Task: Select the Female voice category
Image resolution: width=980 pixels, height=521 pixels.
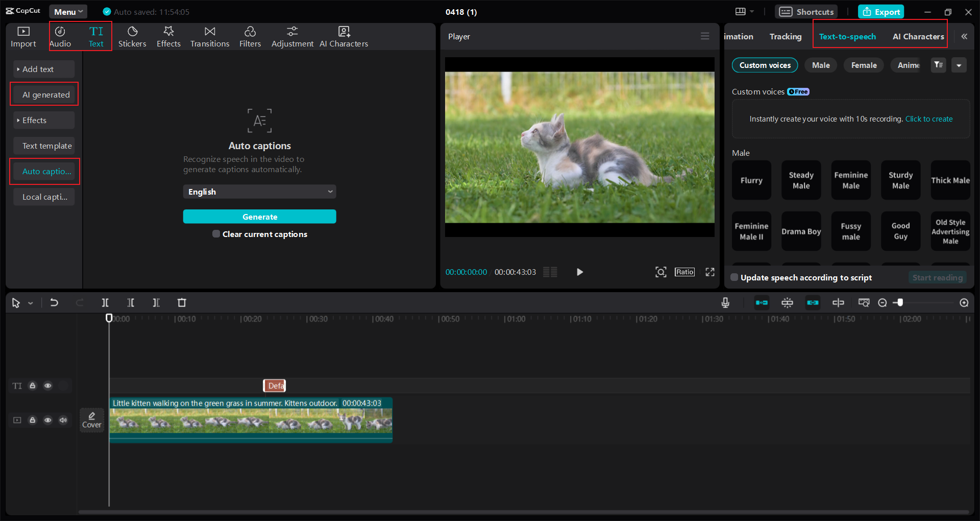Action: pos(864,65)
